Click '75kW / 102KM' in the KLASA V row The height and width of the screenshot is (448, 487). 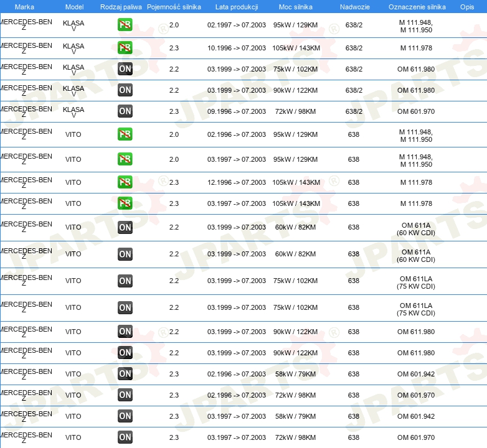[295, 69]
